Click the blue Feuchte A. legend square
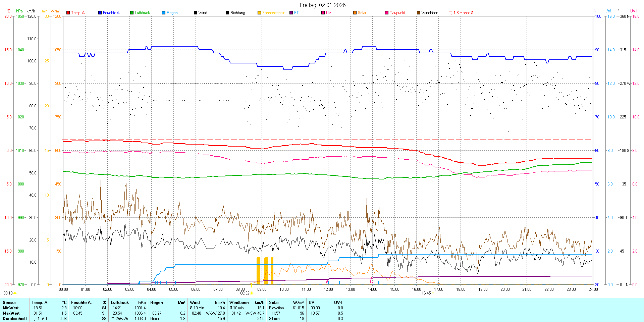Screen dimensions: 644x322 click(100, 13)
